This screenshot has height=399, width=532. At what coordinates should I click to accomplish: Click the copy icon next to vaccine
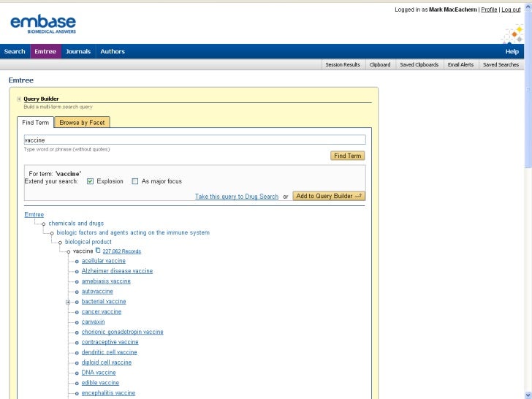(98, 251)
